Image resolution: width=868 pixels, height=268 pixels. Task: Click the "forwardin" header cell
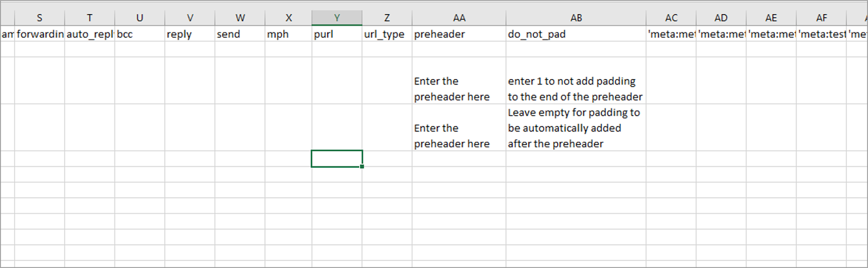(40, 34)
